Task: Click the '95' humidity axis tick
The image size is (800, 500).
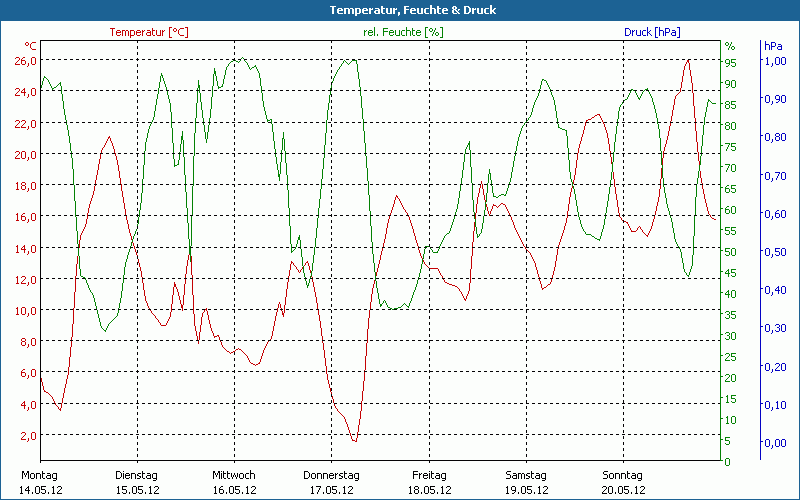Action: [x=730, y=62]
